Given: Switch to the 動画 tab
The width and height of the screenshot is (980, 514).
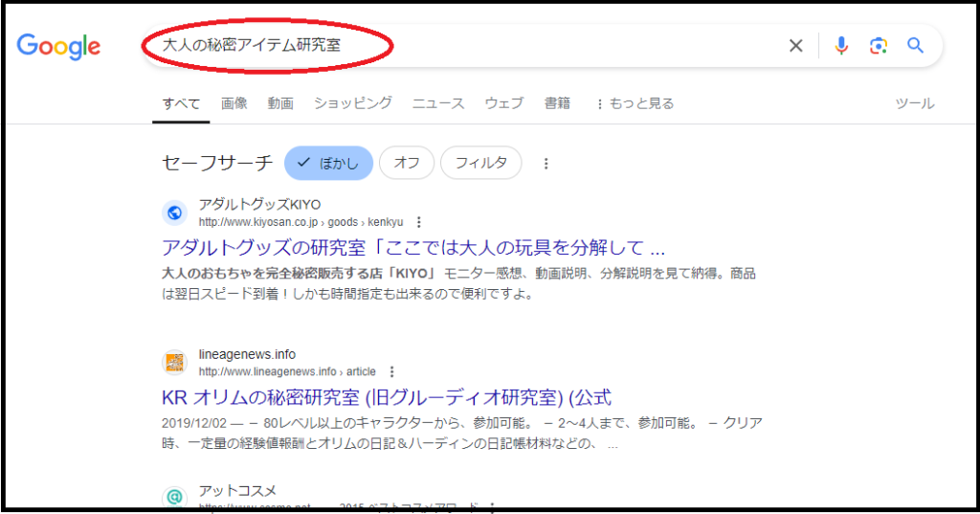Looking at the screenshot, I should [280, 103].
